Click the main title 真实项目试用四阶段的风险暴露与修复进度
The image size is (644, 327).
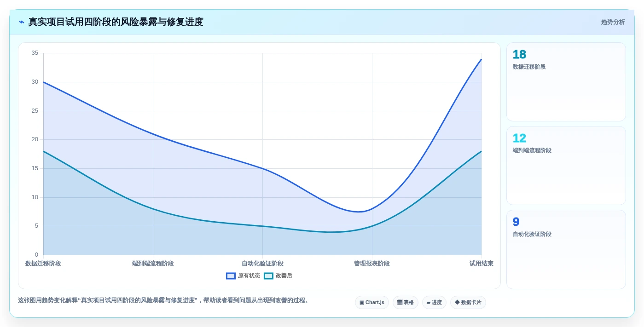(x=116, y=22)
